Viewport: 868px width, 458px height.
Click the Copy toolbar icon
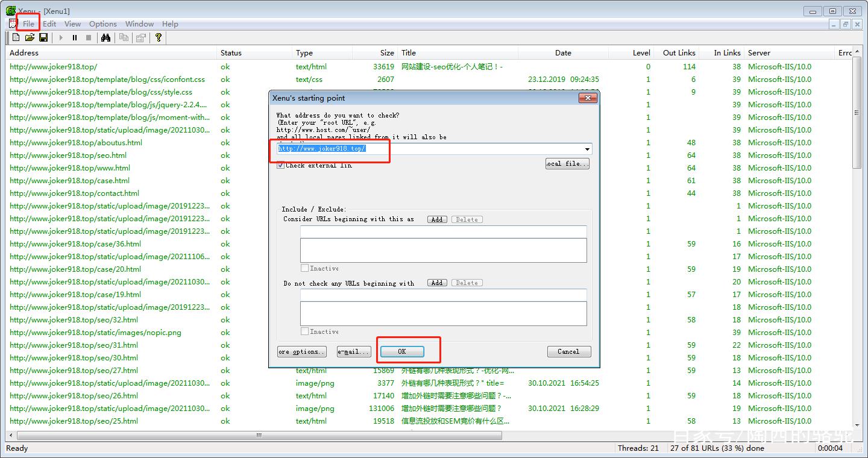click(124, 37)
